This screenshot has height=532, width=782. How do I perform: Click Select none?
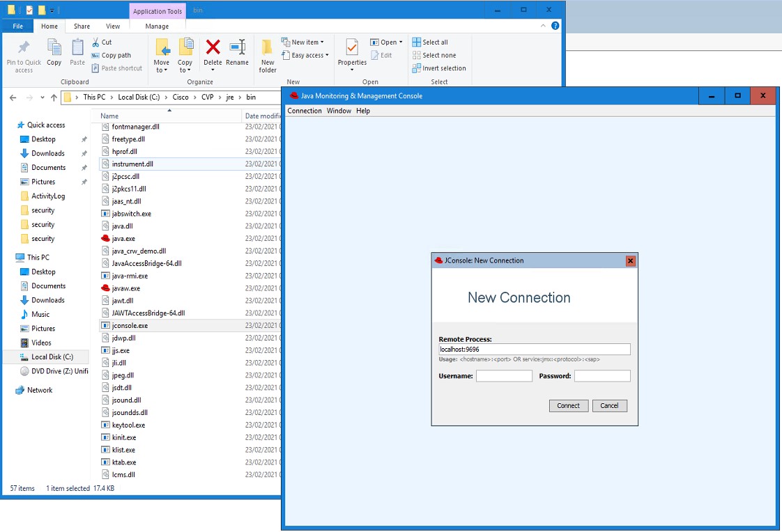[434, 55]
